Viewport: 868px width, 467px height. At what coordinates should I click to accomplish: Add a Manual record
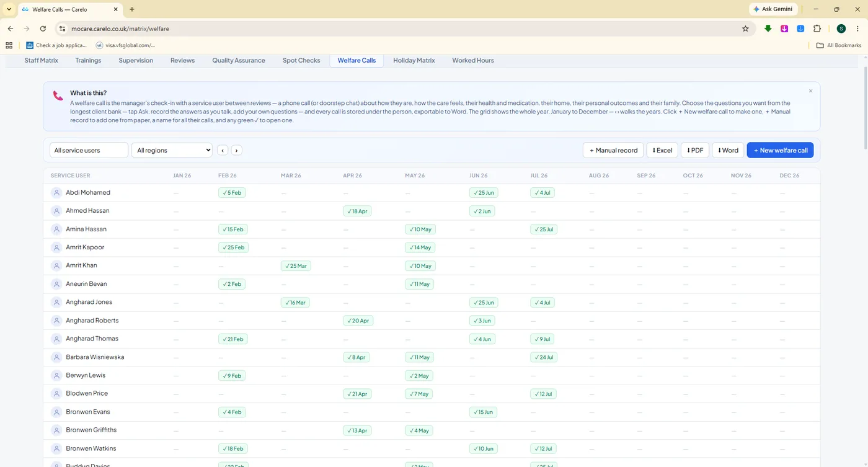point(613,150)
